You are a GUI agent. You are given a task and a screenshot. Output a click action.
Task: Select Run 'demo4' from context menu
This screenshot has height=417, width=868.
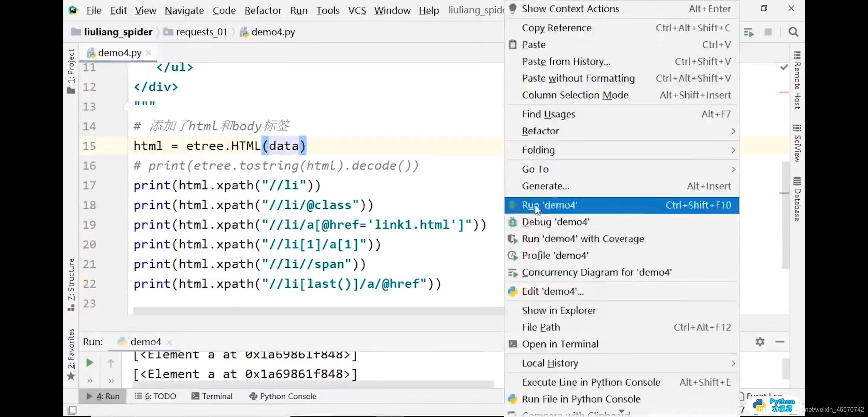click(549, 205)
